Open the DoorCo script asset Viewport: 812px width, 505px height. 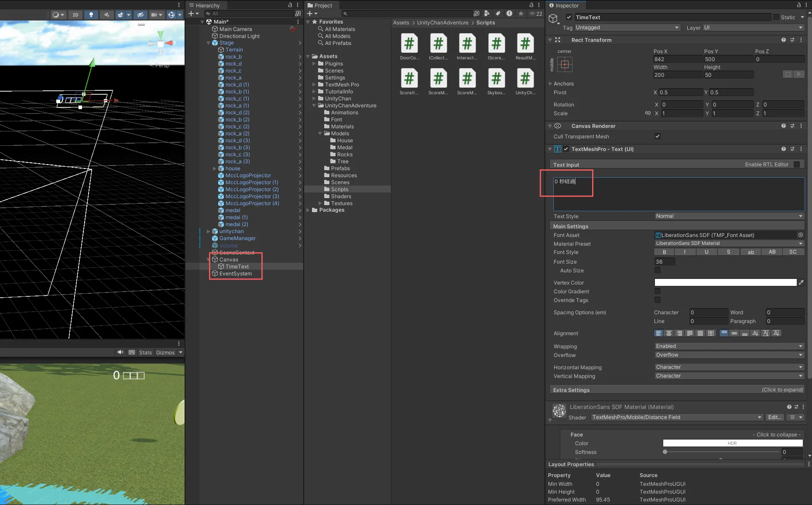coord(409,44)
